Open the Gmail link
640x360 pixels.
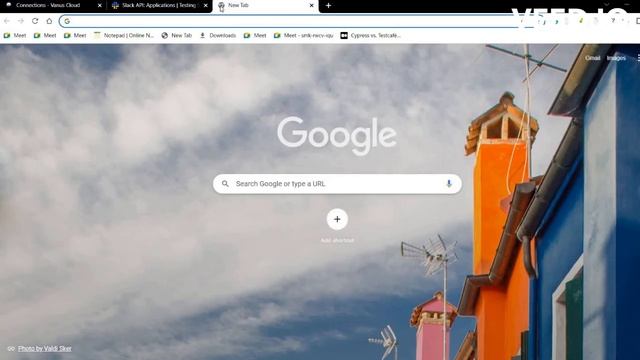592,58
